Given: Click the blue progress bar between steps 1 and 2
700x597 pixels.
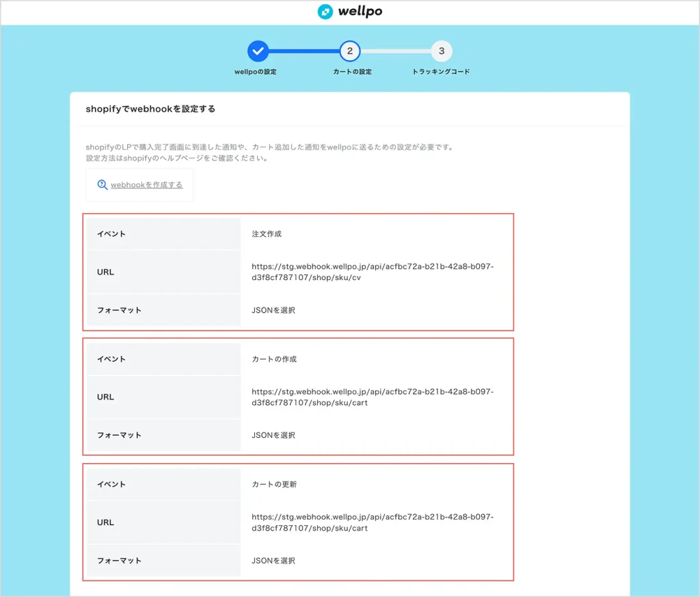Looking at the screenshot, I should (304, 51).
